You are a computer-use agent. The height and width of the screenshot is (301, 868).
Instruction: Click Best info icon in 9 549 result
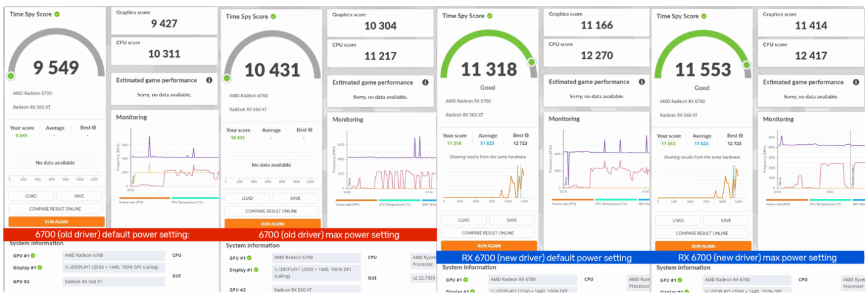point(94,128)
